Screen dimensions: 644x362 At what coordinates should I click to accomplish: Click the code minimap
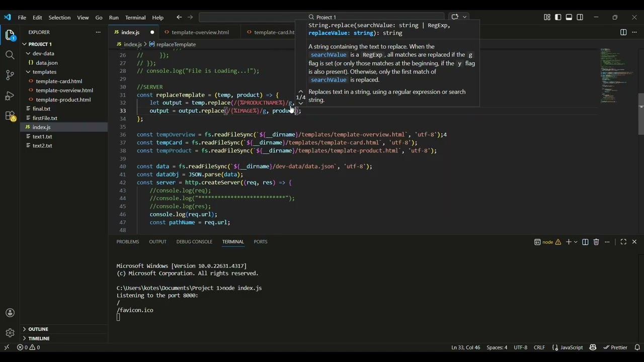point(617,75)
